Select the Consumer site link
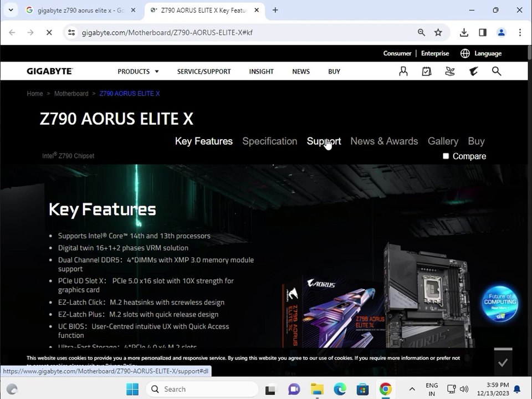This screenshot has height=399, width=532. [397, 53]
